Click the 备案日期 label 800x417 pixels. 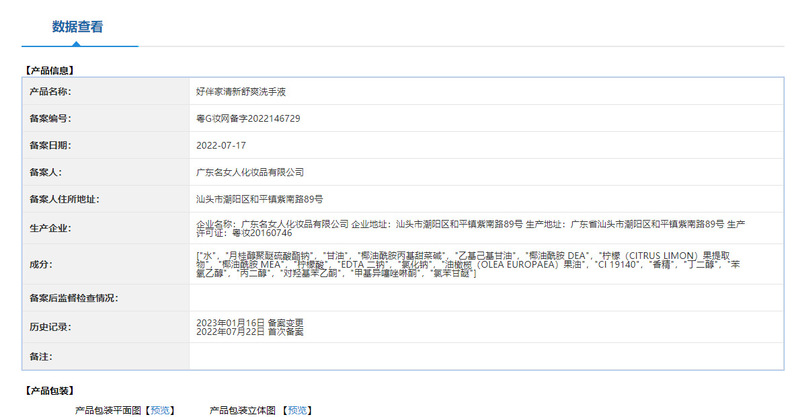[x=50, y=145]
